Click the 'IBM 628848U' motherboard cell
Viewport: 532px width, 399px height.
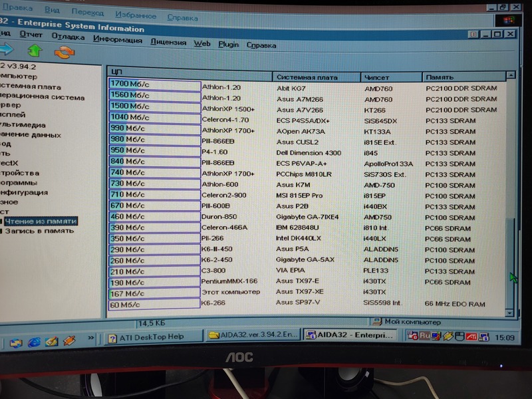297,227
